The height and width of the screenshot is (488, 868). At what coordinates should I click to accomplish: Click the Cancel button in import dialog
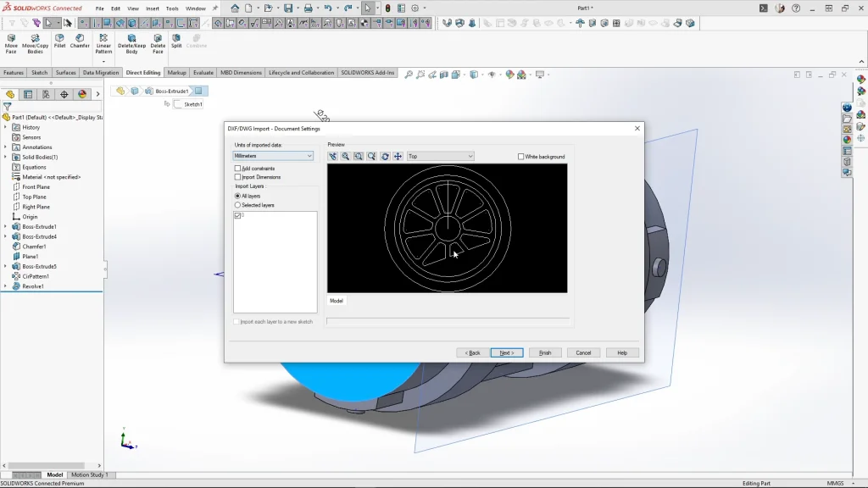tap(583, 352)
